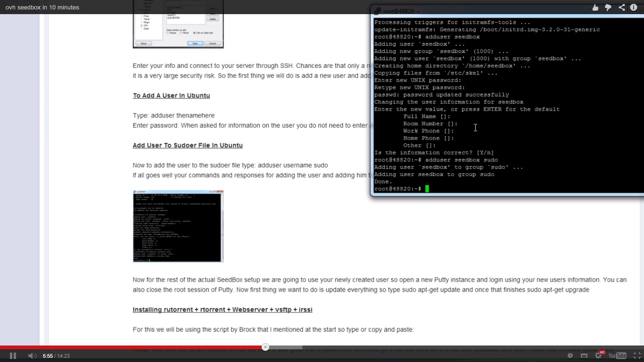Image resolution: width=644 pixels, height=362 pixels.
Task: Open the share icon in player
Action: (x=622, y=7)
